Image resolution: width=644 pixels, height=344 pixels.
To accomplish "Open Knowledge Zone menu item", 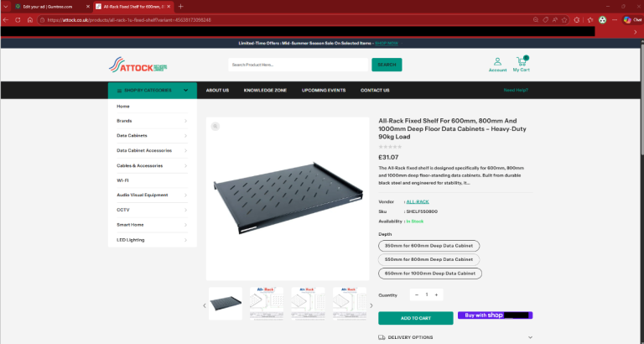I will 265,90.
